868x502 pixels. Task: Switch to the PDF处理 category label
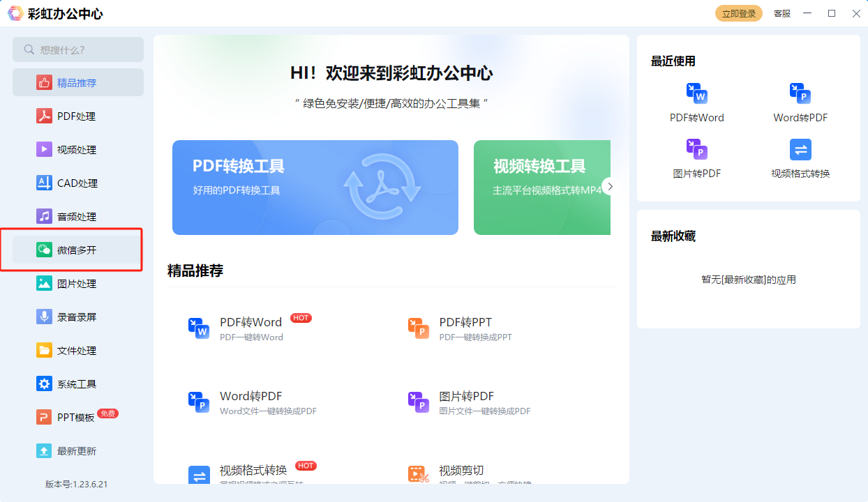pos(77,116)
